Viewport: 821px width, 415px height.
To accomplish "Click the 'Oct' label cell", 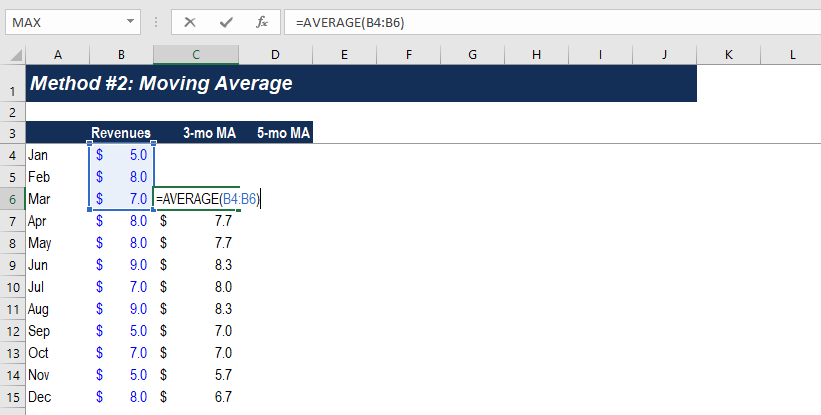I will [x=58, y=353].
